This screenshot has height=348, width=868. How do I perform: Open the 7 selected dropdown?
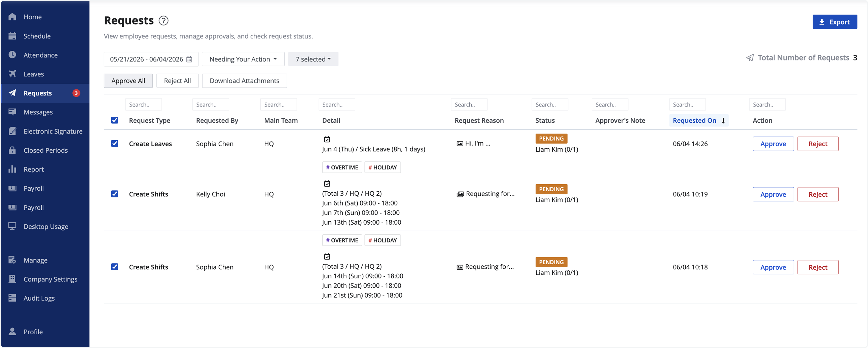point(313,59)
